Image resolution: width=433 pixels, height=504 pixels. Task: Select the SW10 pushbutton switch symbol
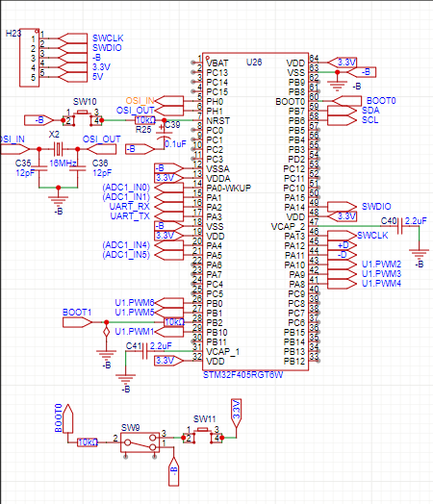(83, 118)
